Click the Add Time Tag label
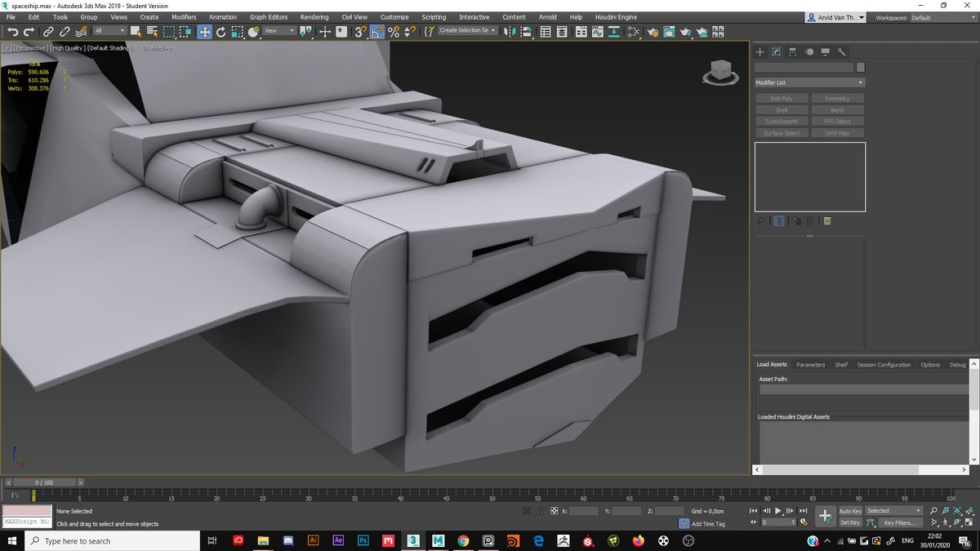The width and height of the screenshot is (980, 551). pos(708,523)
